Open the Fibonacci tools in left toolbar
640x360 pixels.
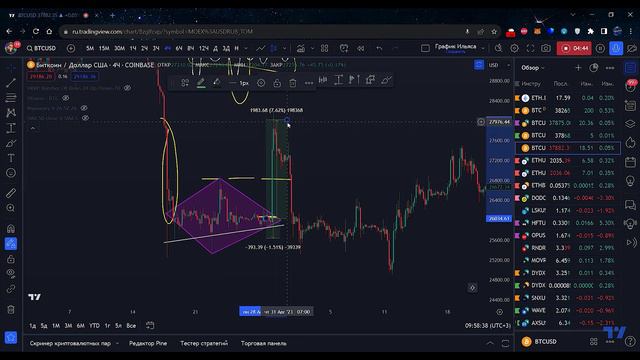(11, 98)
